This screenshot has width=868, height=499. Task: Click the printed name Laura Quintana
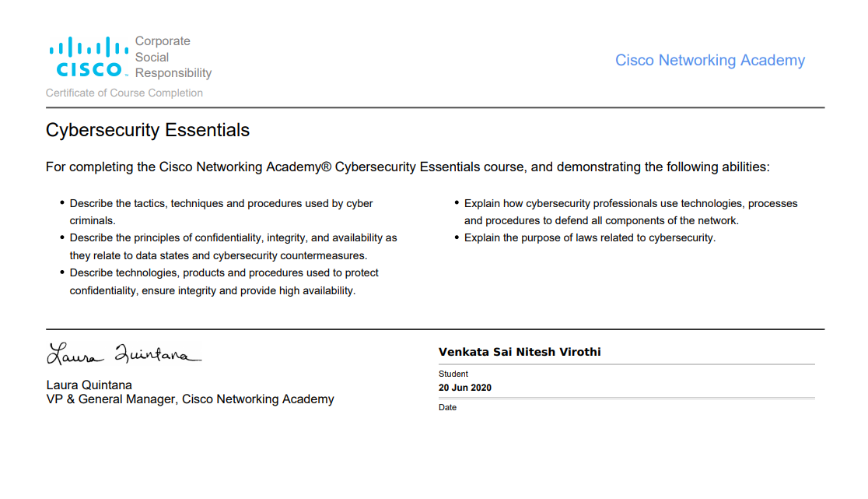pos(89,385)
